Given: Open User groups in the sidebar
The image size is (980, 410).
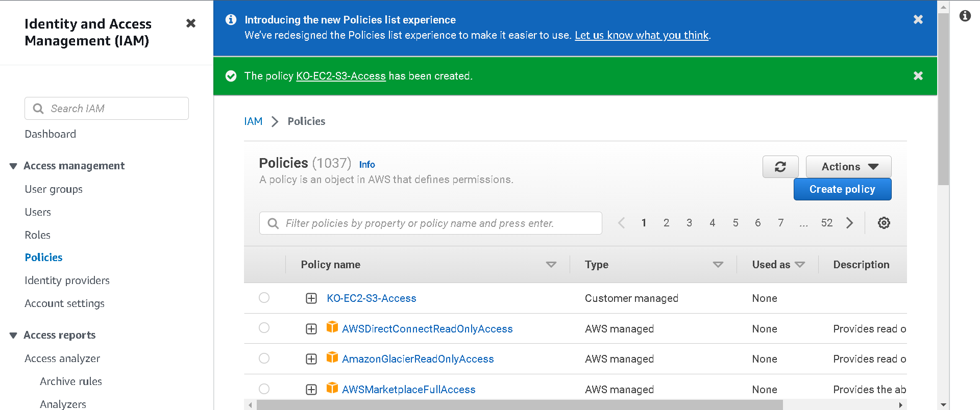Looking at the screenshot, I should pyautogui.click(x=54, y=189).
